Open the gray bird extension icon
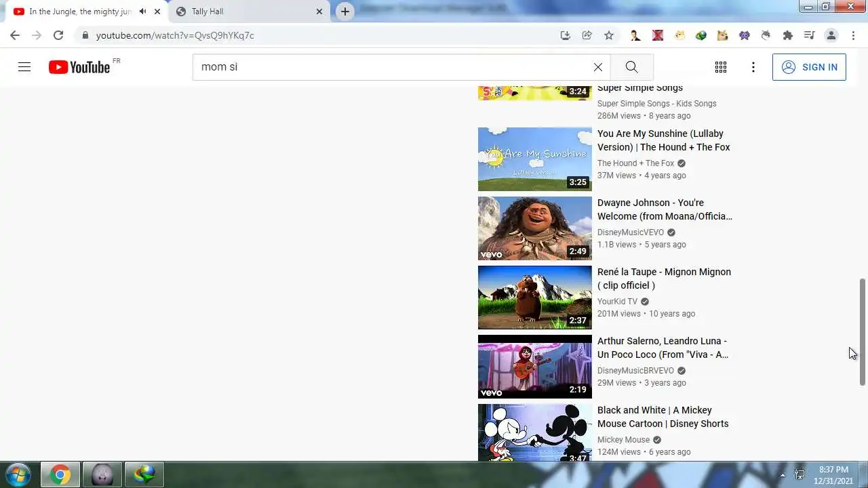This screenshot has height=488, width=868. pyautogui.click(x=766, y=35)
